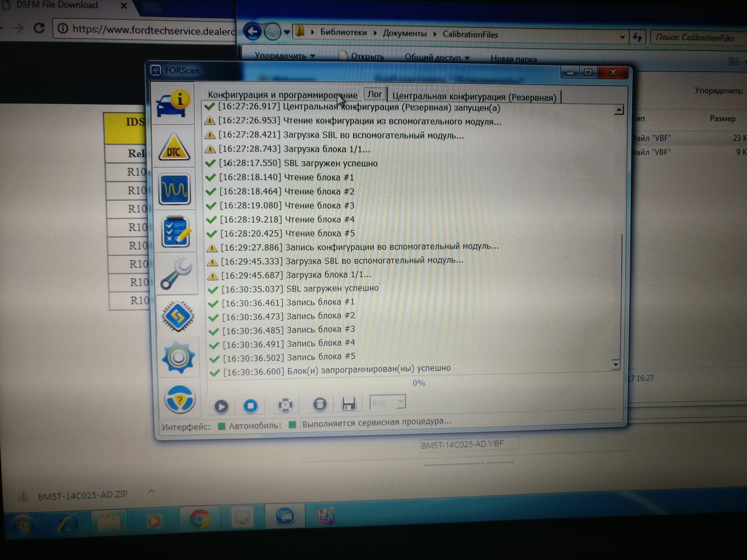Click the play (run) button in FORScan
Viewport: 747px width, 560px height.
pos(221,406)
